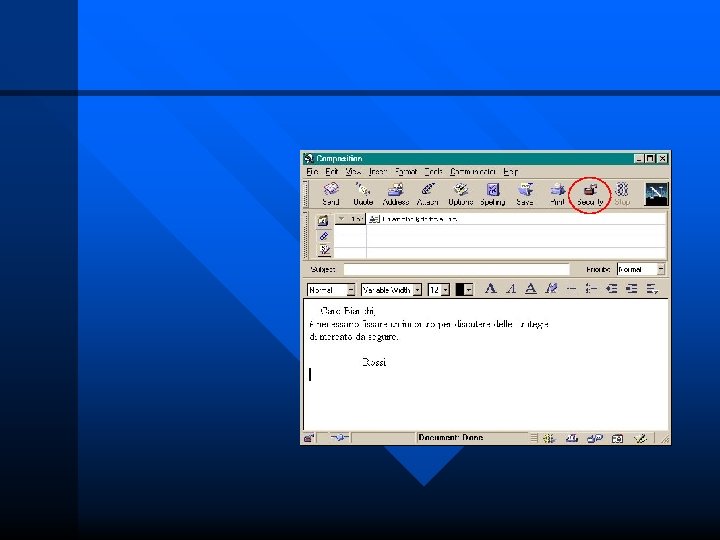The width and height of the screenshot is (720, 540).
Task: Collapse the message toolbar grip handle
Action: [306, 194]
